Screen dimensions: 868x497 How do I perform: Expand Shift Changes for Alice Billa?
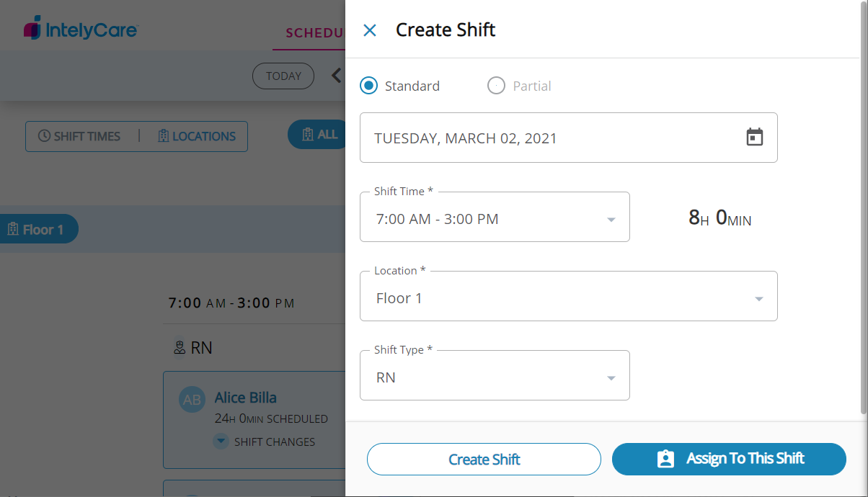[x=221, y=442]
